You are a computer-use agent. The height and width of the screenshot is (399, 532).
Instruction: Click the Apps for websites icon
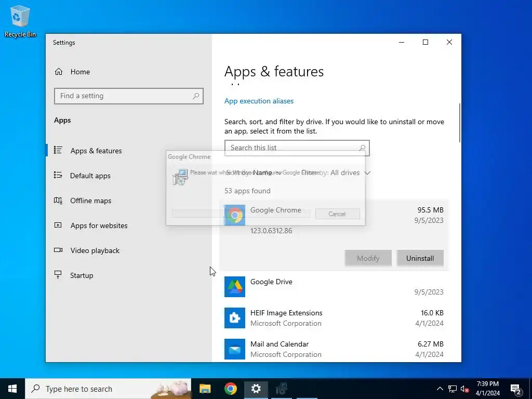(x=58, y=225)
